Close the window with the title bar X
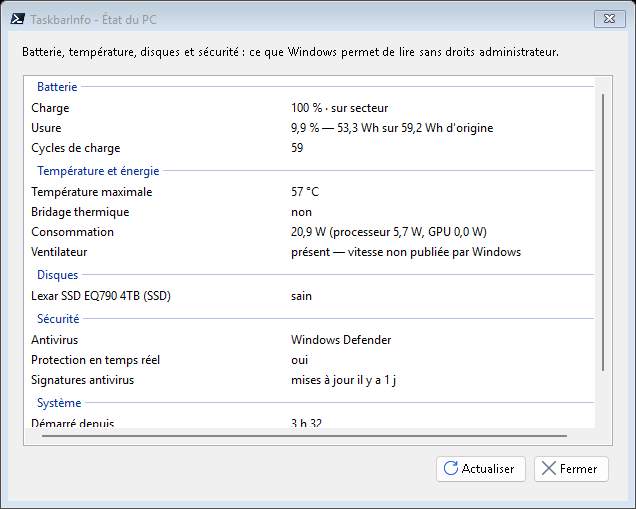636x509 pixels. pyautogui.click(x=609, y=19)
